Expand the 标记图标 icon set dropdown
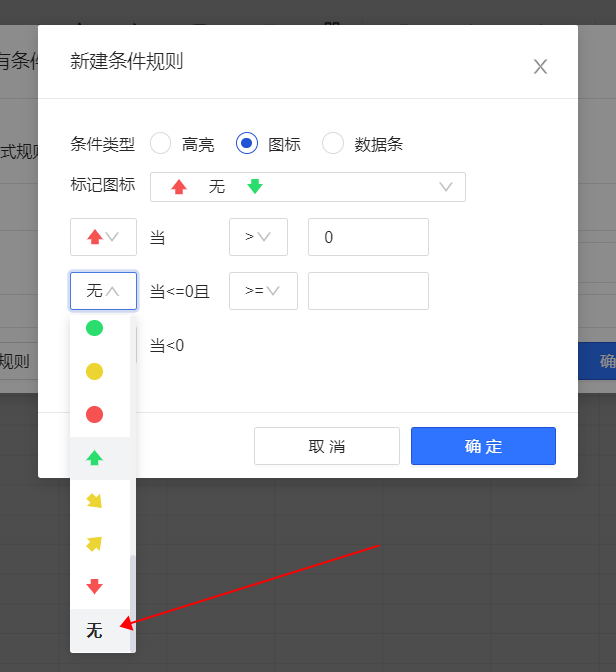This screenshot has height=672, width=616. (x=307, y=187)
